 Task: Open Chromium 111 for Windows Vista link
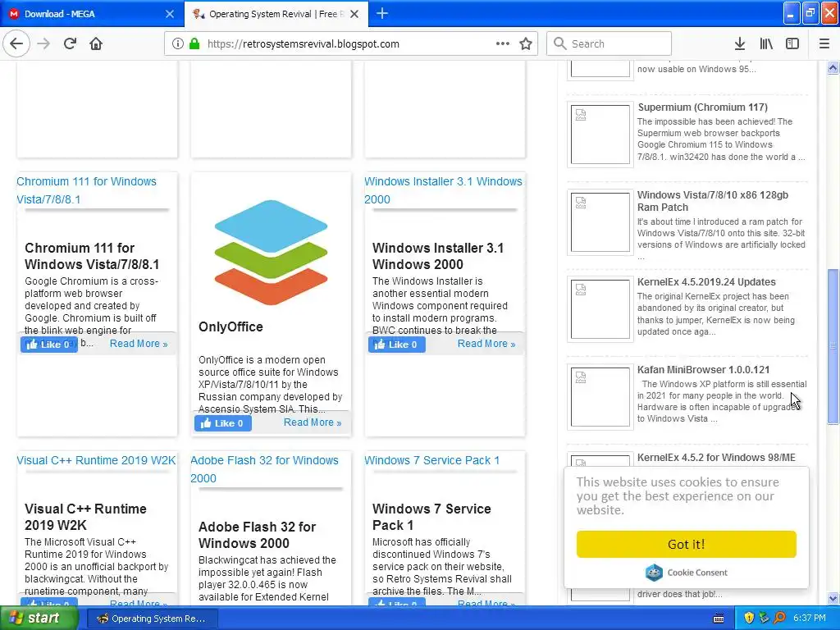click(x=86, y=190)
